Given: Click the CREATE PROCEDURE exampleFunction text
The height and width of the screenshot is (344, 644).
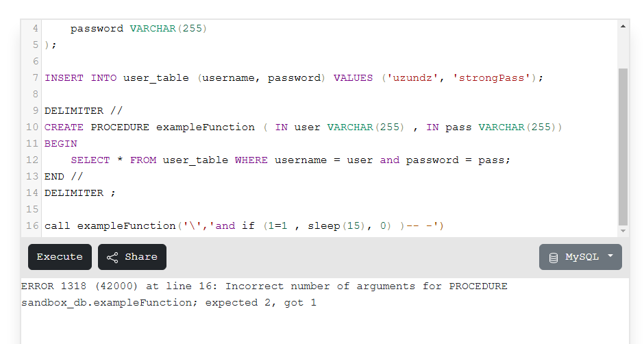Looking at the screenshot, I should (149, 127).
